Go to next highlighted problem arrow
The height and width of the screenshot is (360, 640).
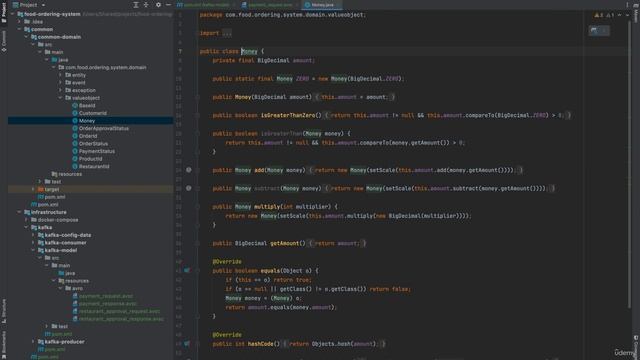pyautogui.click(x=627, y=15)
